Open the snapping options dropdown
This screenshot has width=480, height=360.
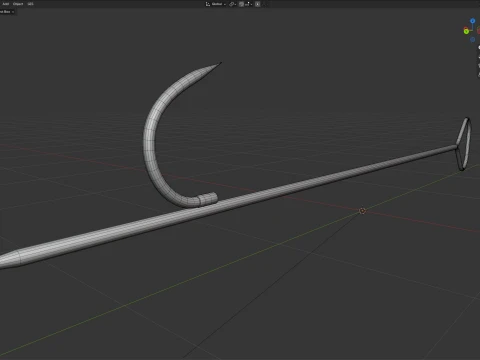tap(249, 4)
